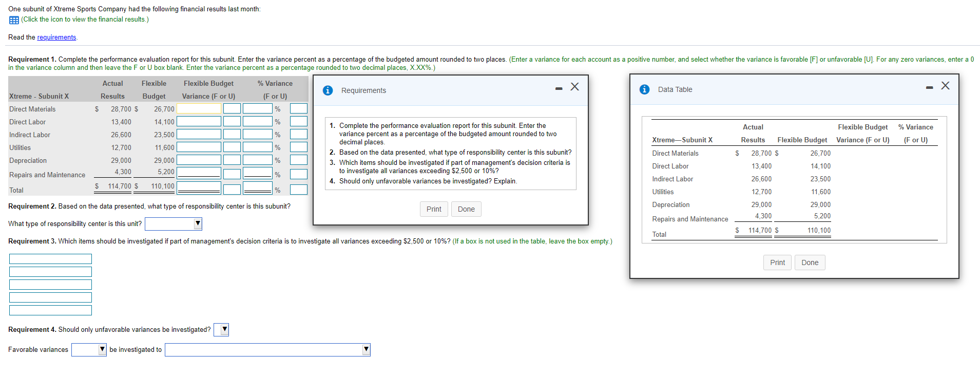Open the Requirement 4 yes/no dropdown
The height and width of the screenshot is (375, 980).
(221, 330)
